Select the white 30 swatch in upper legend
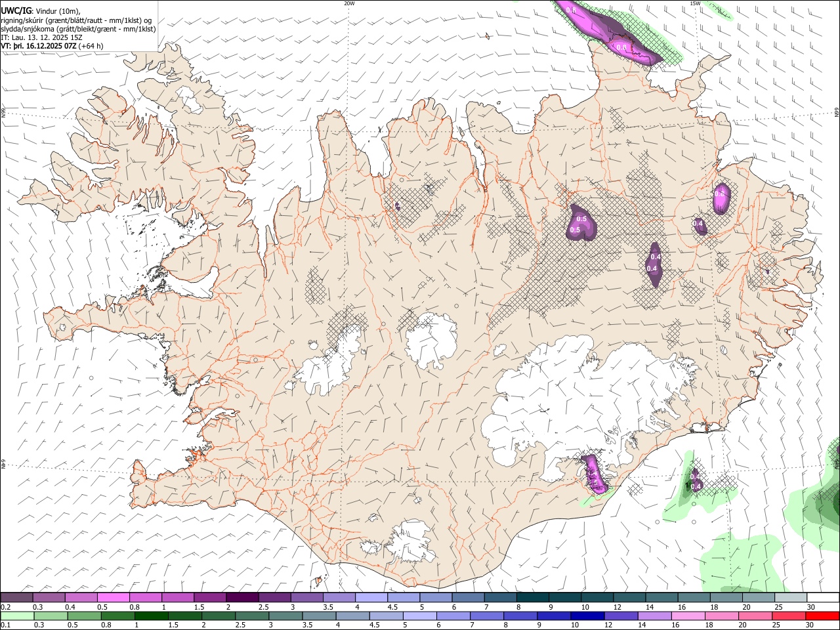 pyautogui.click(x=822, y=597)
